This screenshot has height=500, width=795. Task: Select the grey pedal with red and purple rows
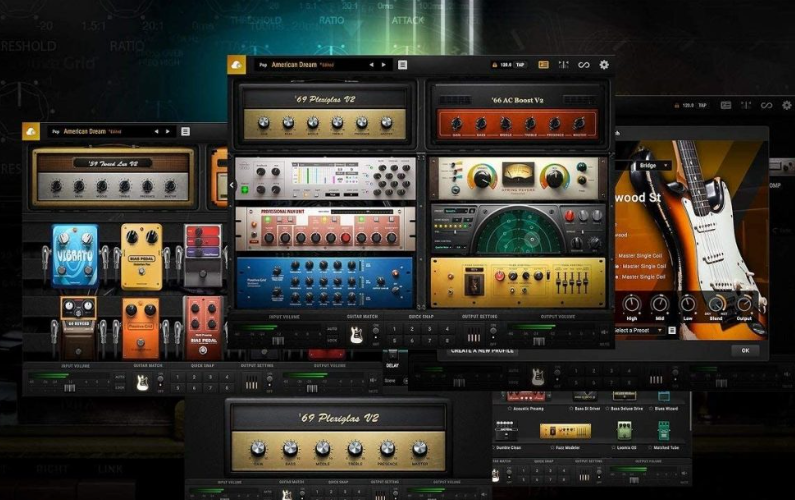point(202,255)
